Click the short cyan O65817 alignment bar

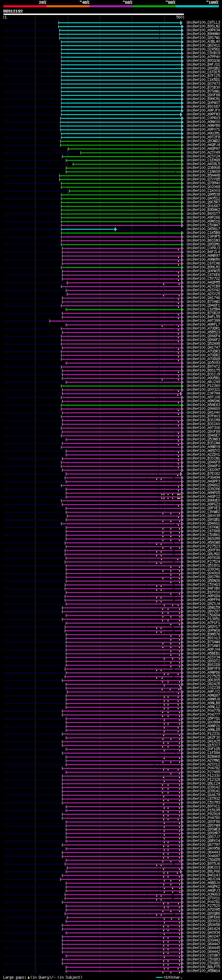point(89,229)
